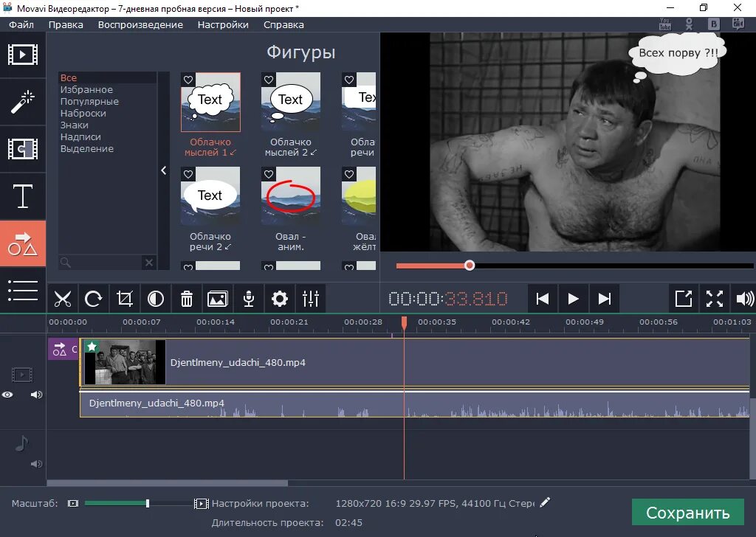Edit project settings with pencil icon
Viewport: 756px width, 537px height.
coord(545,503)
